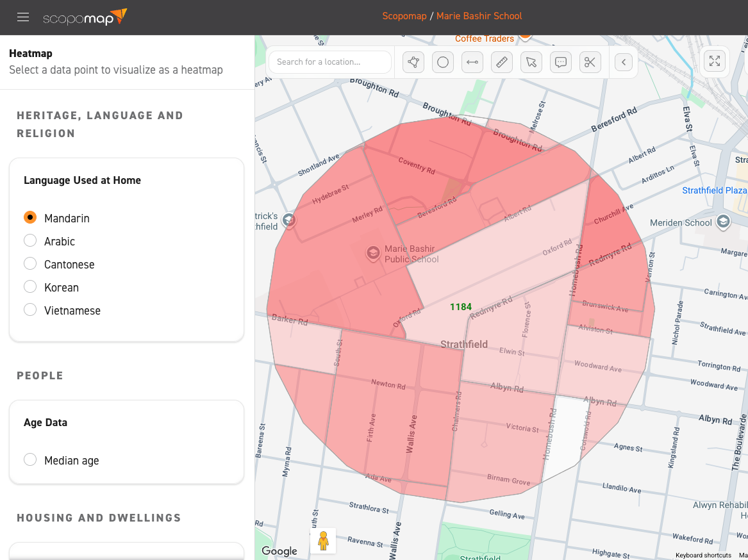Click the Strathfield suburb label

tap(463, 344)
